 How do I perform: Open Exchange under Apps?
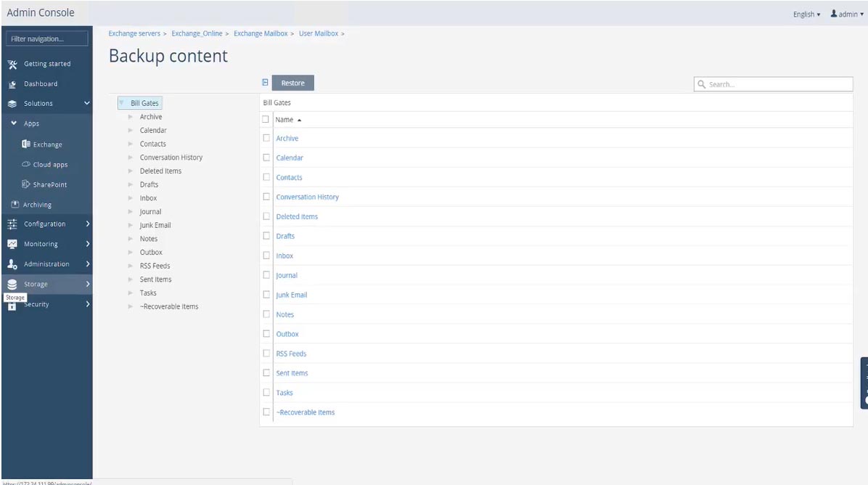pos(48,144)
